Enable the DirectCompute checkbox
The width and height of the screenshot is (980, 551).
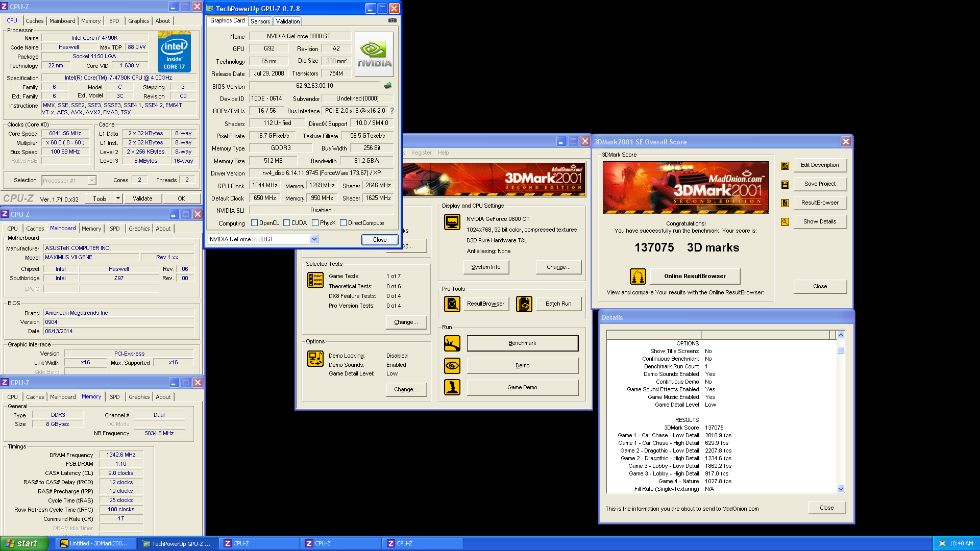[344, 223]
